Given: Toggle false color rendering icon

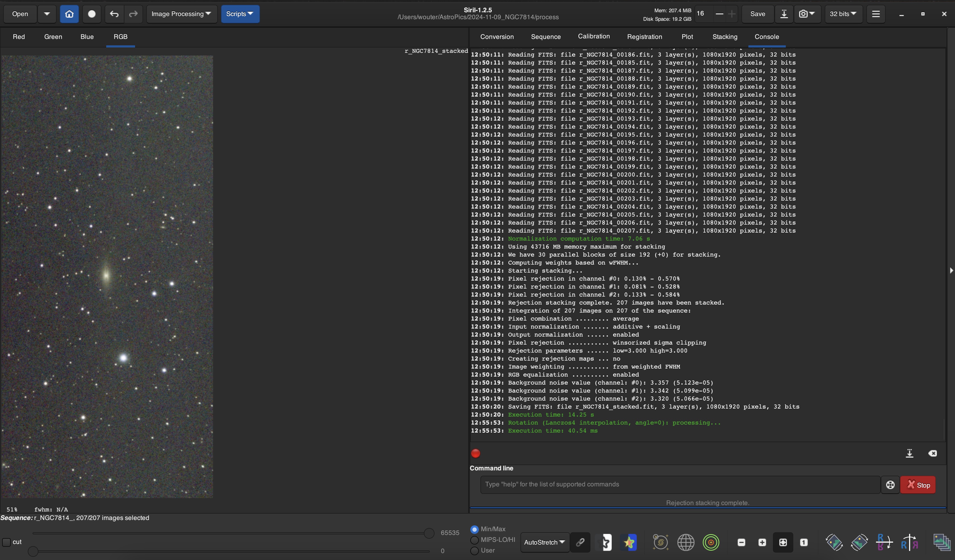Looking at the screenshot, I should 629,543.
